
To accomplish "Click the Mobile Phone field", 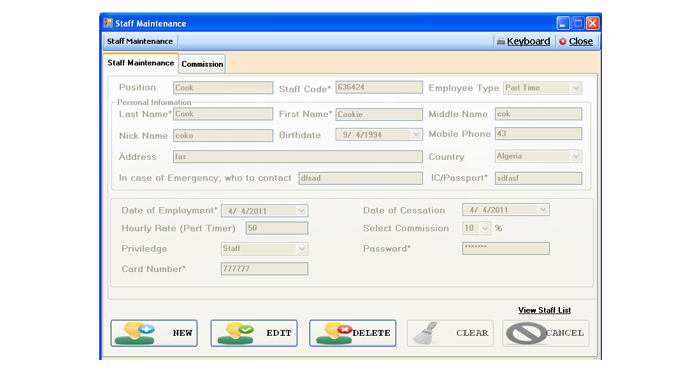I will pos(538,133).
